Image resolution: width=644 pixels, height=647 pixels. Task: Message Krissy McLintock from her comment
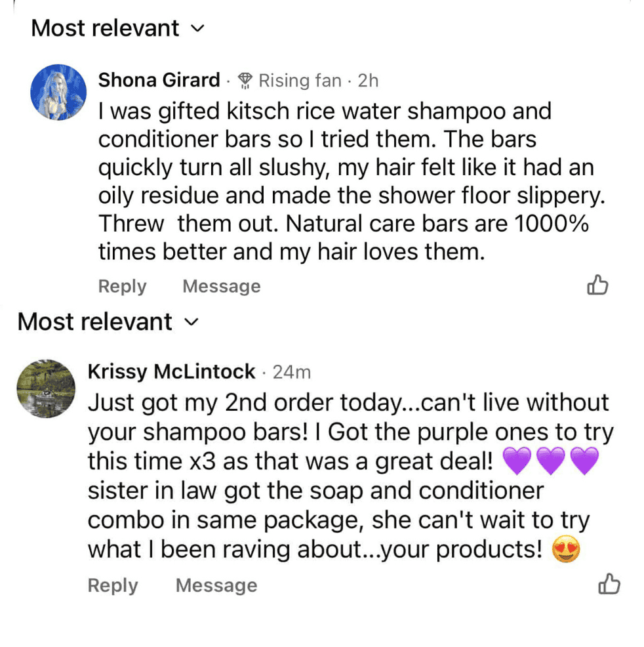[216, 585]
